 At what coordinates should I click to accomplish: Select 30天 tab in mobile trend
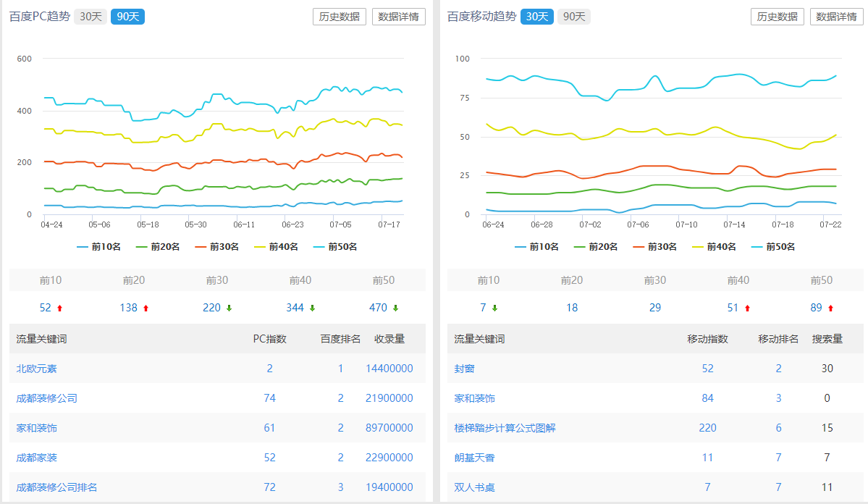[536, 17]
